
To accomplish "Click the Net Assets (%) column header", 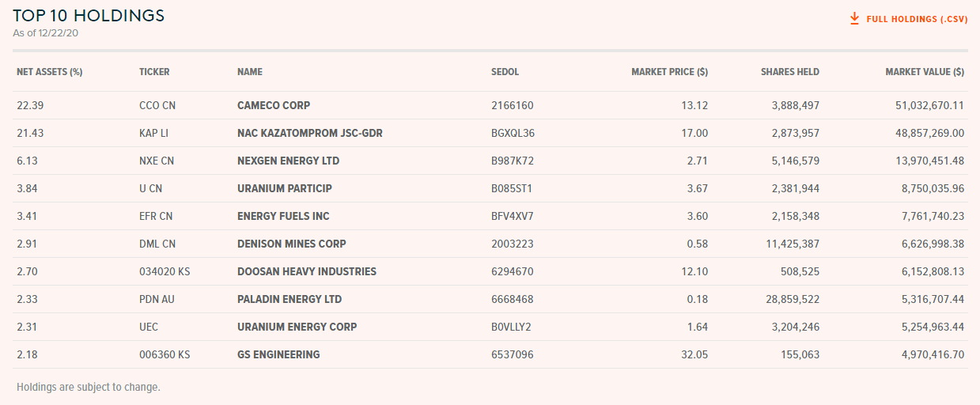I will (x=50, y=72).
